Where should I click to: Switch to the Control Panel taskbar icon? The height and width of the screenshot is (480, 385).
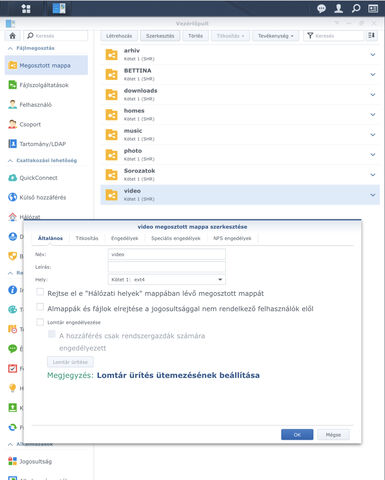click(x=59, y=8)
